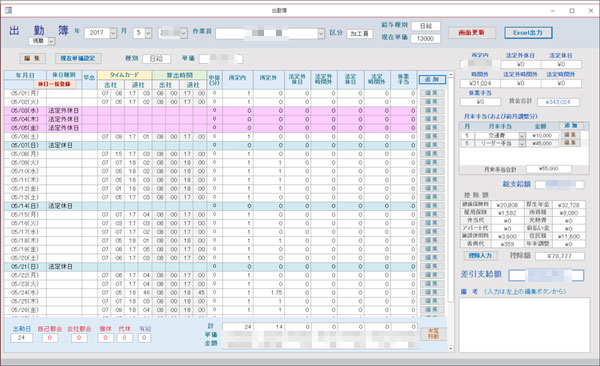Click the 画面更新 refresh button
Image resolution: width=600 pixels, height=366 pixels.
472,33
